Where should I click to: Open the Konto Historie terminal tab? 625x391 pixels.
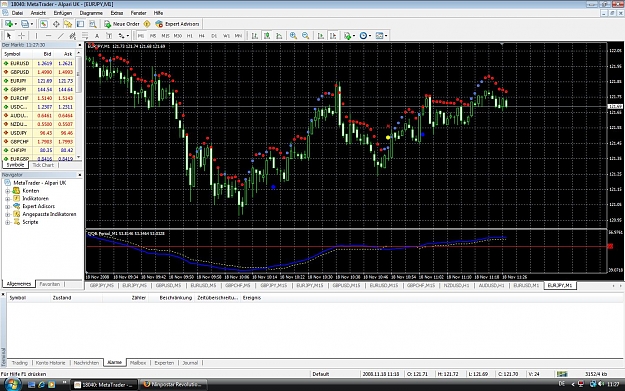click(50, 363)
